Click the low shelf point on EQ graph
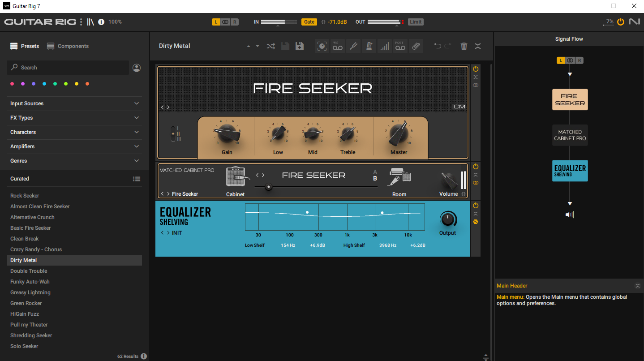The height and width of the screenshot is (361, 644). pos(307,212)
